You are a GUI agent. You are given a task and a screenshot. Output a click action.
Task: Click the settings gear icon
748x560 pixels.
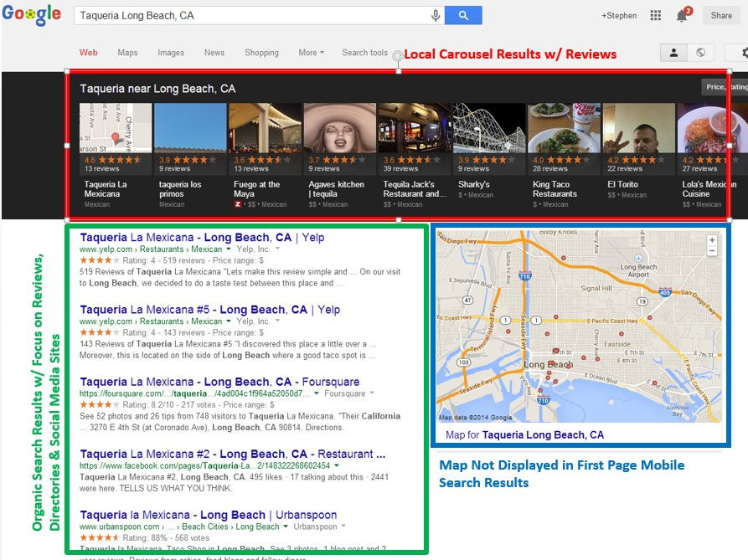[744, 53]
